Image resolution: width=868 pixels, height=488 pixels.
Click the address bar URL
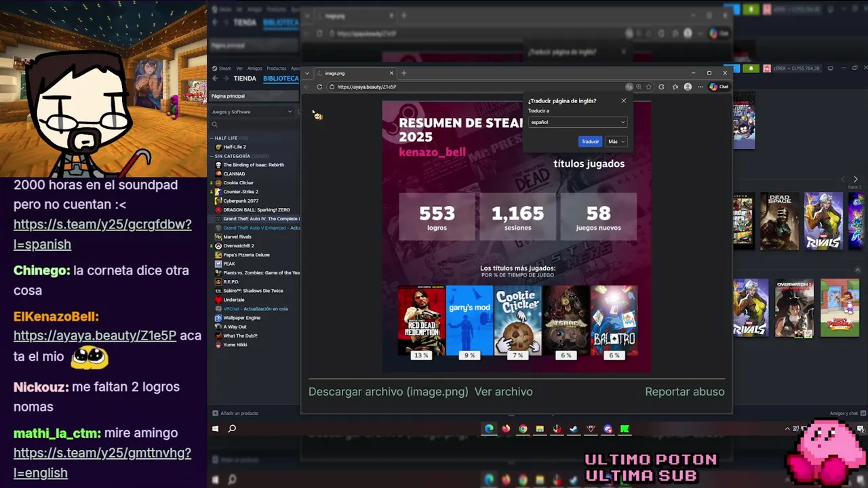tap(367, 87)
